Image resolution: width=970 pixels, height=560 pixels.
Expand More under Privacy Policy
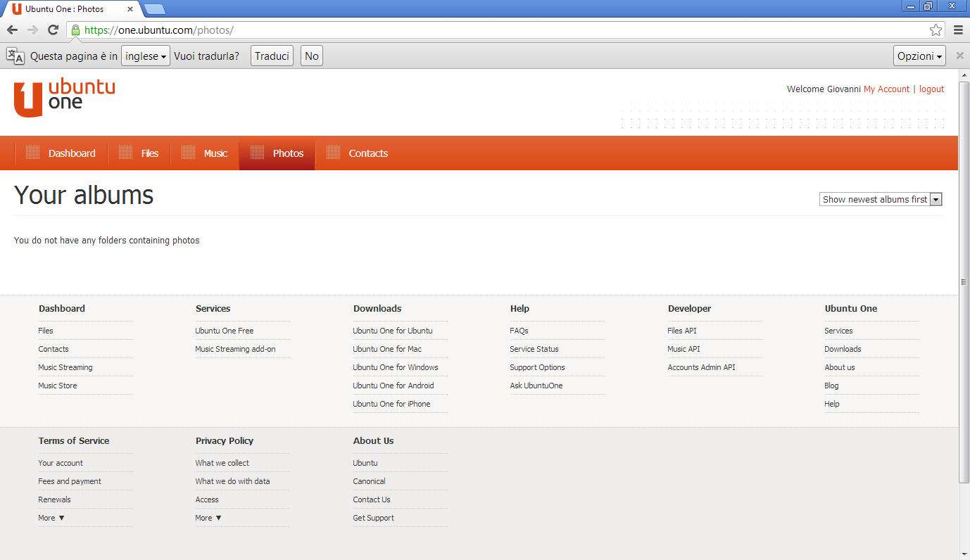[208, 518]
